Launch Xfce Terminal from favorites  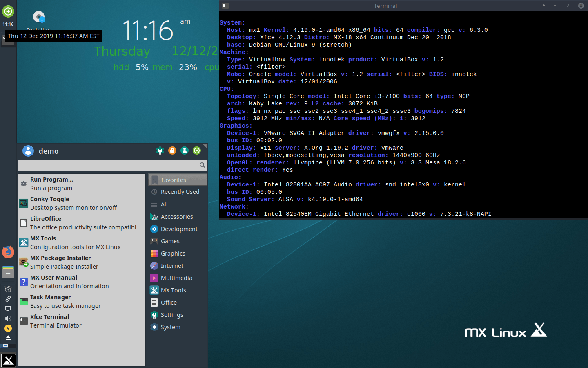[82, 321]
